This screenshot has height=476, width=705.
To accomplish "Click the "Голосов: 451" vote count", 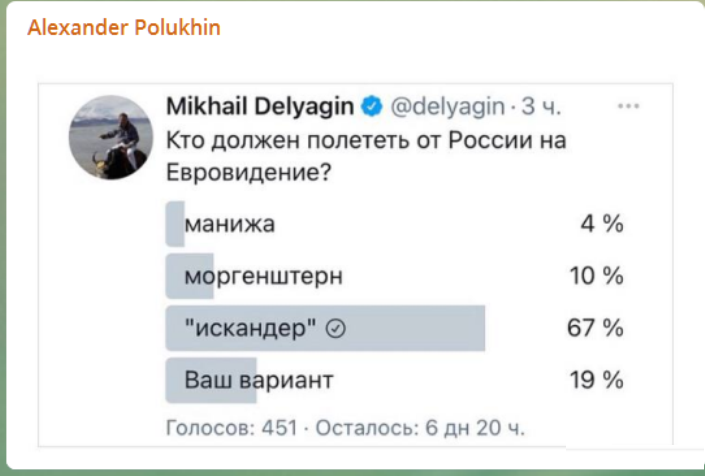I will (232, 428).
